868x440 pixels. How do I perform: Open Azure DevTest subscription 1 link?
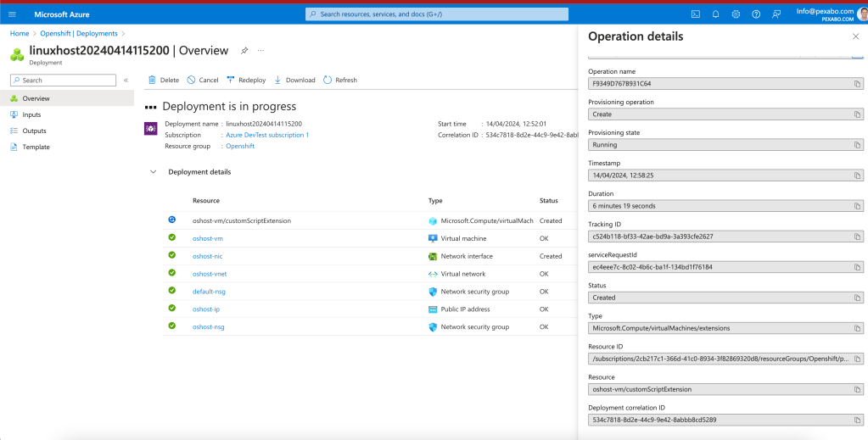point(267,135)
